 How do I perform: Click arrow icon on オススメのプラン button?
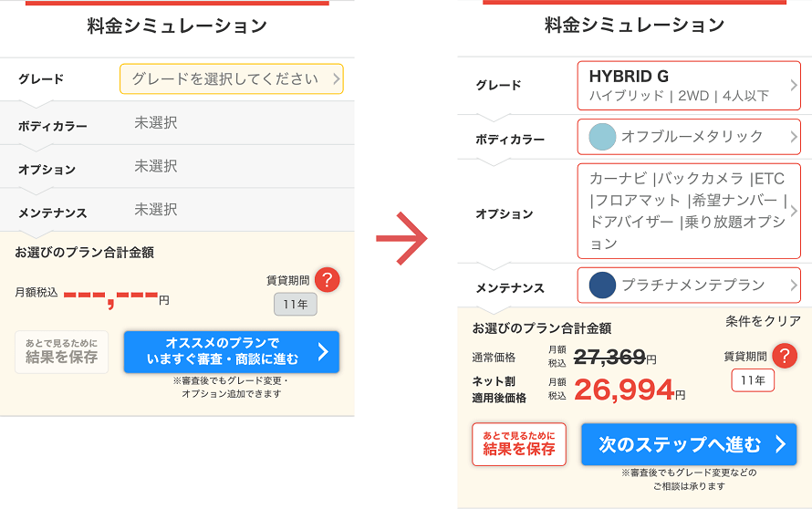coord(323,351)
